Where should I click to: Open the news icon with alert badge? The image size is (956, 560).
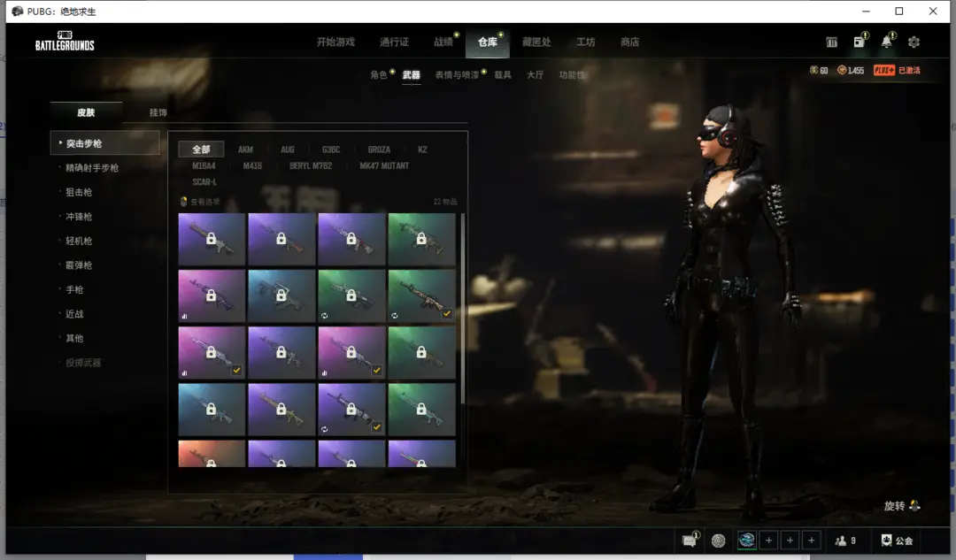point(859,42)
